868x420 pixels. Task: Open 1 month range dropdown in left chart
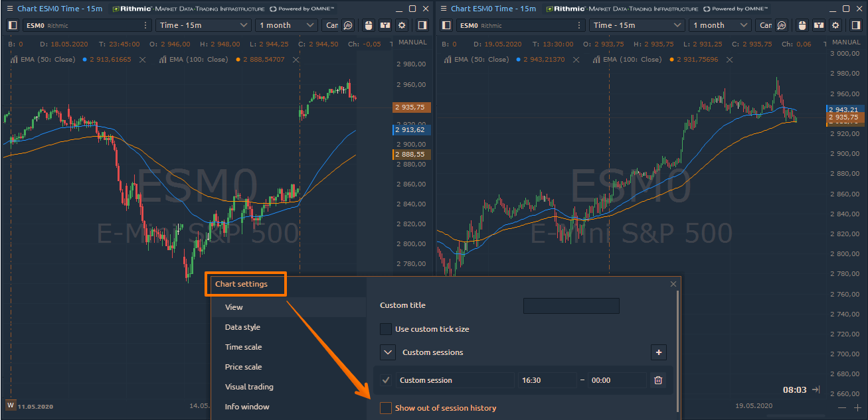[287, 25]
